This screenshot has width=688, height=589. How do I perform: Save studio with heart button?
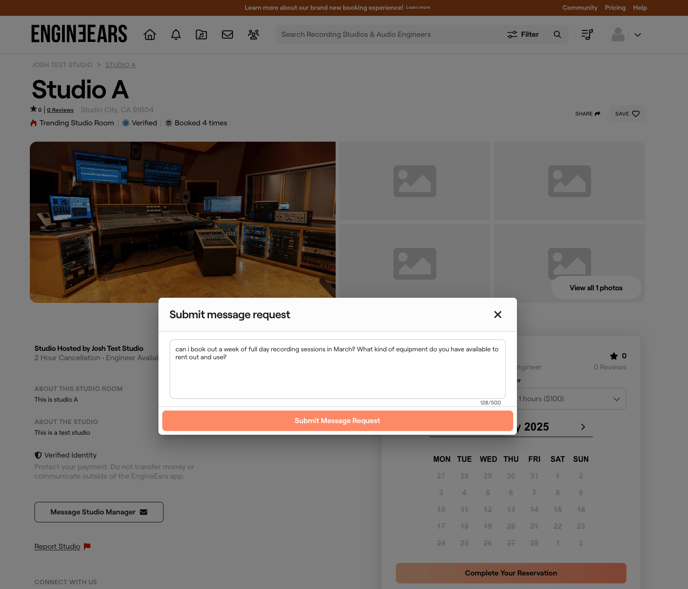(627, 114)
